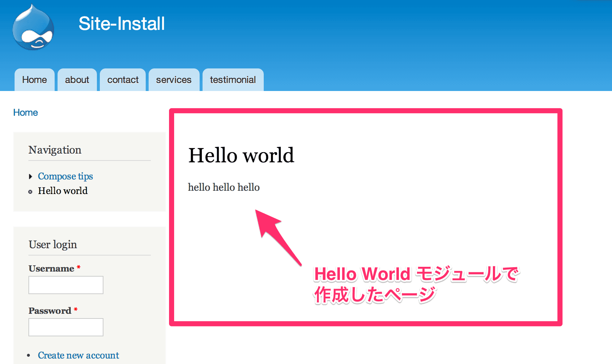Click inside the Username input field
This screenshot has width=612, height=364.
pyautogui.click(x=66, y=285)
